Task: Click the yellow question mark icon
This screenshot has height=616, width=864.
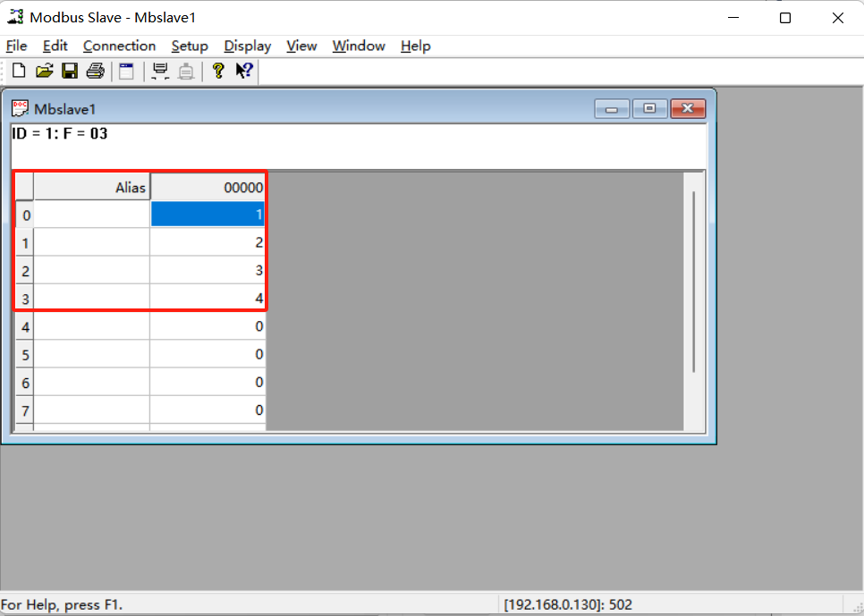Action: click(218, 72)
